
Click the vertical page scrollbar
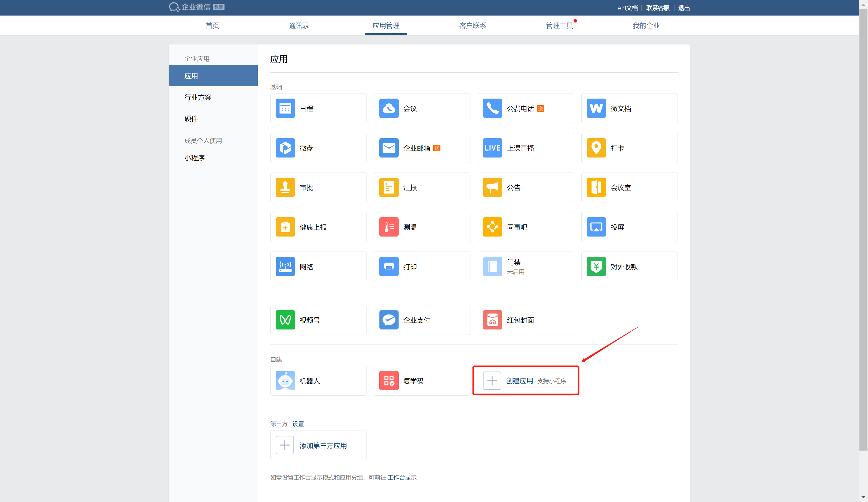click(863, 227)
